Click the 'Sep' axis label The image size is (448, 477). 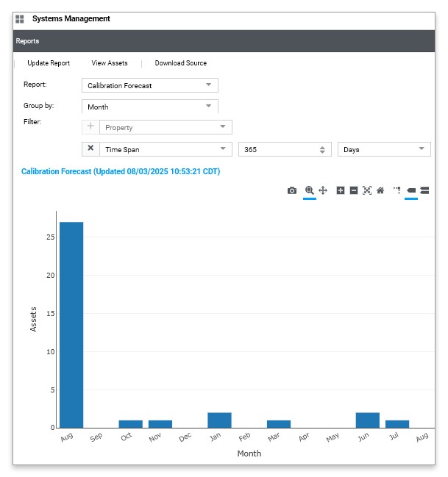pyautogui.click(x=96, y=437)
